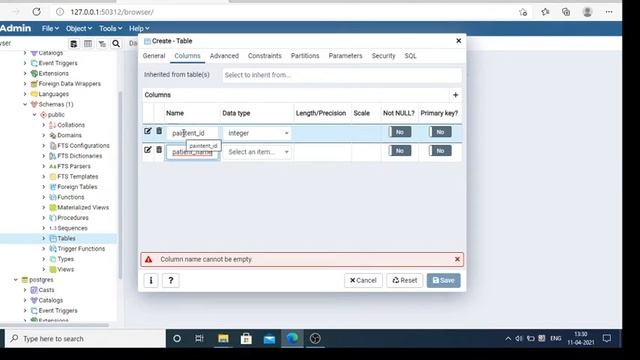
Task: Select Materialized Views in the tree
Action: (x=83, y=207)
